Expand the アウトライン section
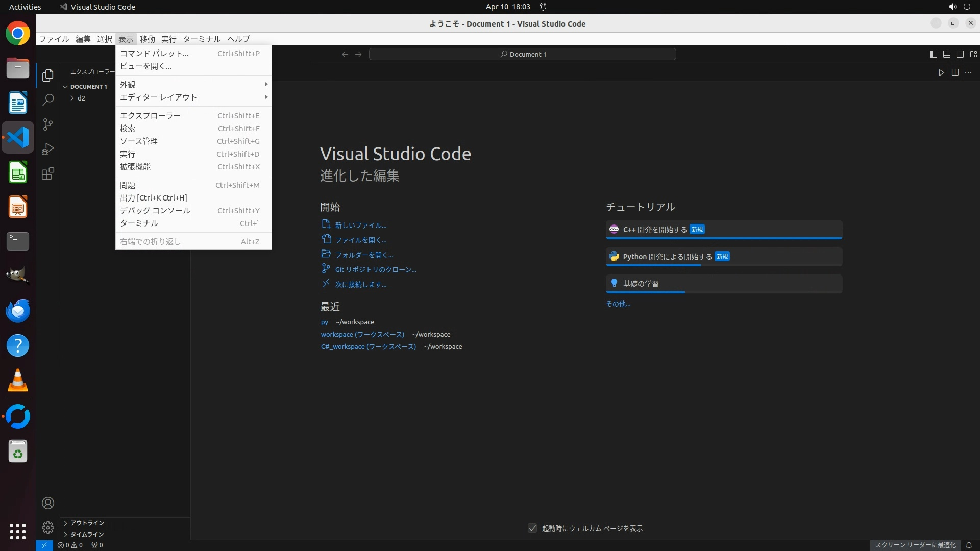980x551 pixels. [87, 523]
